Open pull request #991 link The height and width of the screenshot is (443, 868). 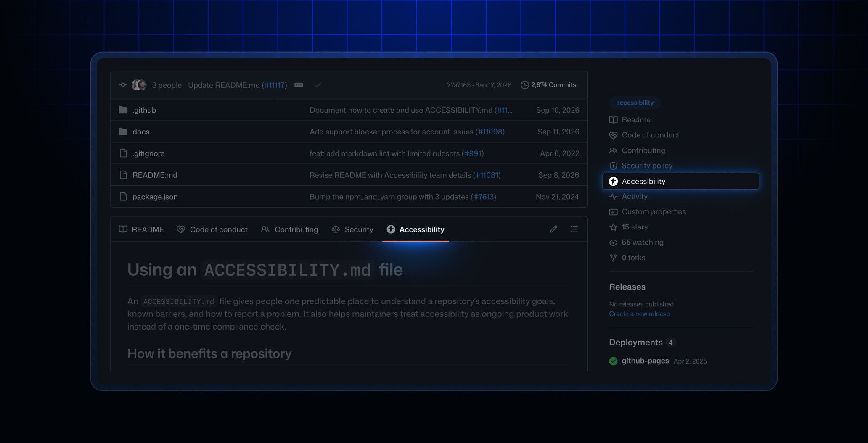(473, 153)
